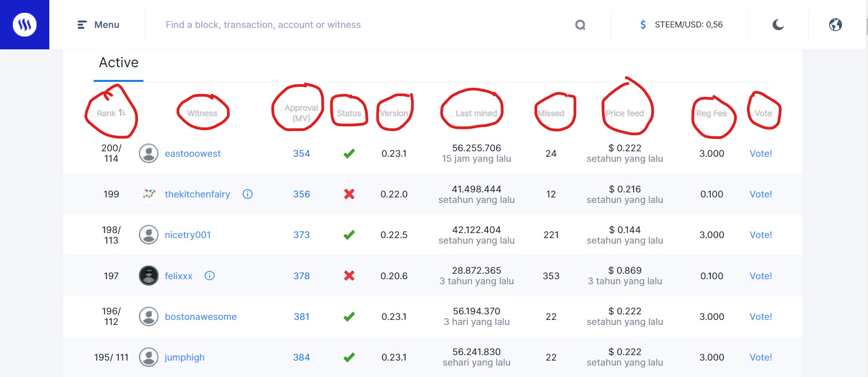This screenshot has height=377, width=868.
Task: Open approval value 381 link
Action: 302,317
